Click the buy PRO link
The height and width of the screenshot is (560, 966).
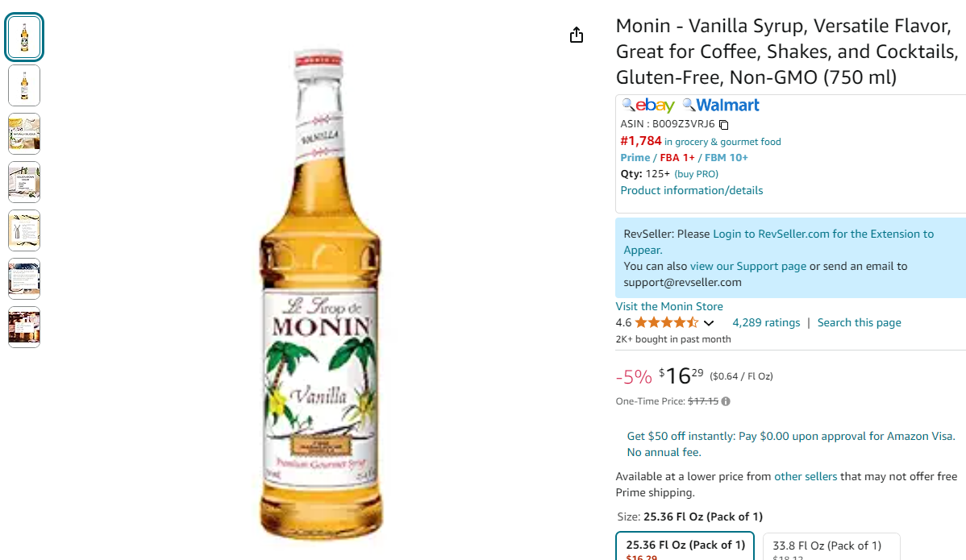696,174
